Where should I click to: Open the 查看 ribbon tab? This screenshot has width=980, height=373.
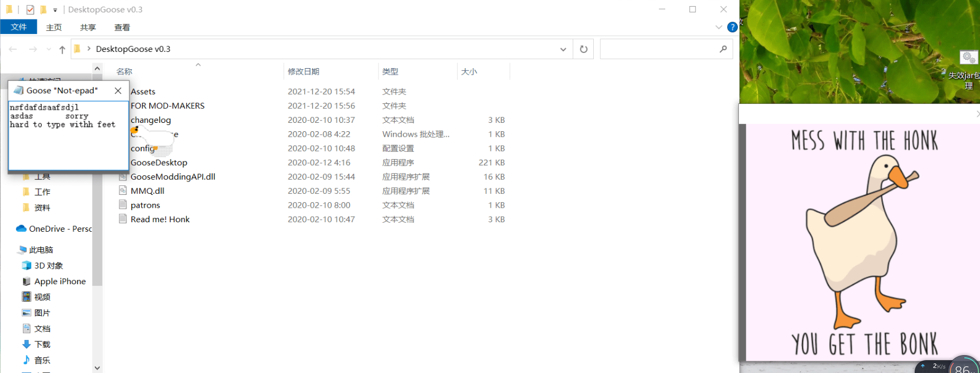tap(122, 27)
